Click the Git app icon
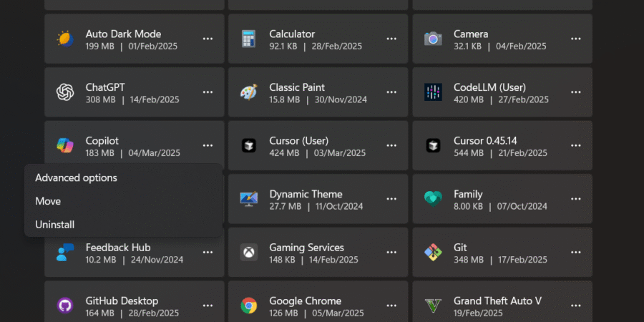Image resolution: width=644 pixels, height=322 pixels. 433,252
